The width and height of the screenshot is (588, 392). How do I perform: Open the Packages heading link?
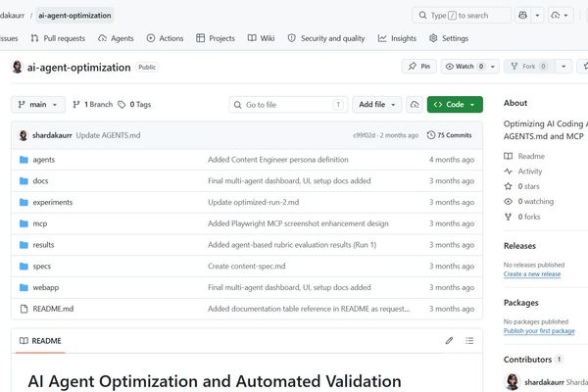point(521,303)
